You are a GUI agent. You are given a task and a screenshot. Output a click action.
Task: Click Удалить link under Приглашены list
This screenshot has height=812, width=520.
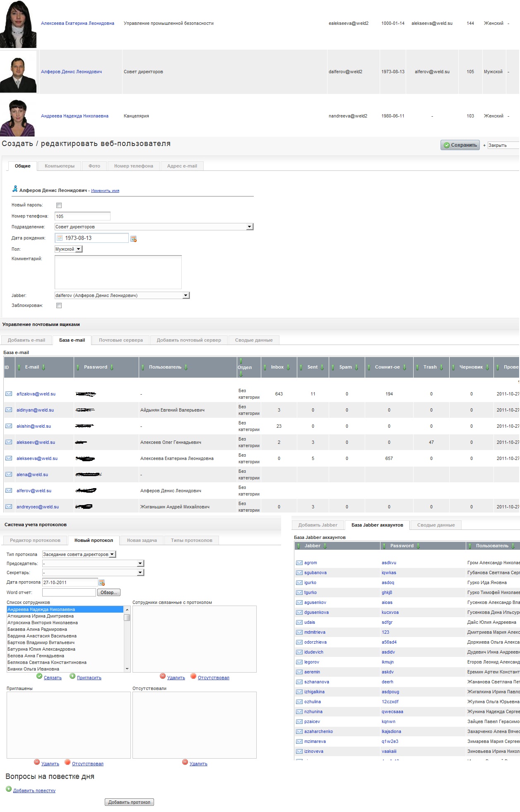[50, 764]
